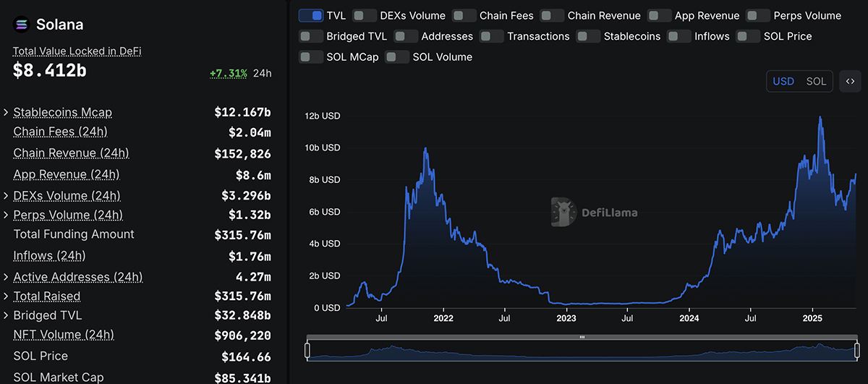Expand Total Raised row
The height and width of the screenshot is (384, 868).
7,296
